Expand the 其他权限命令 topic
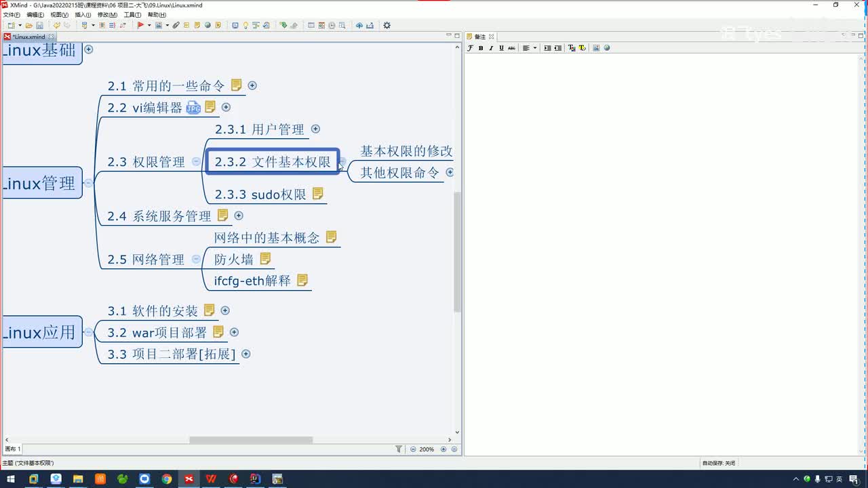 point(450,172)
